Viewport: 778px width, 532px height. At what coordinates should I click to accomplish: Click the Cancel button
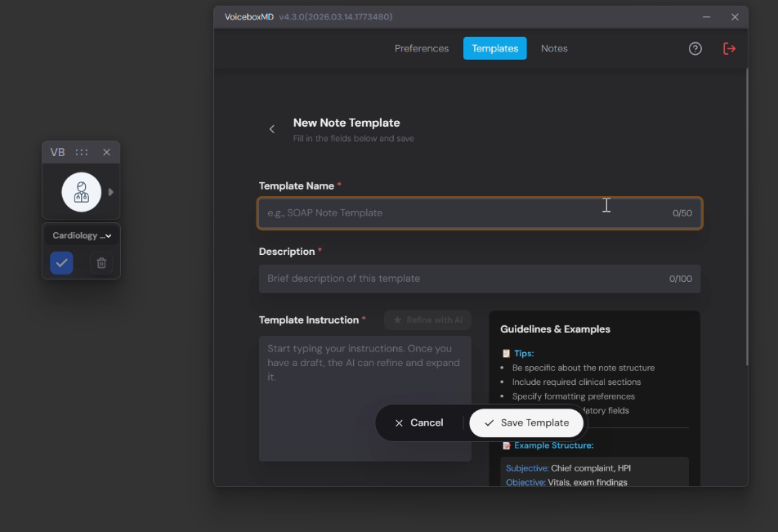(x=418, y=422)
